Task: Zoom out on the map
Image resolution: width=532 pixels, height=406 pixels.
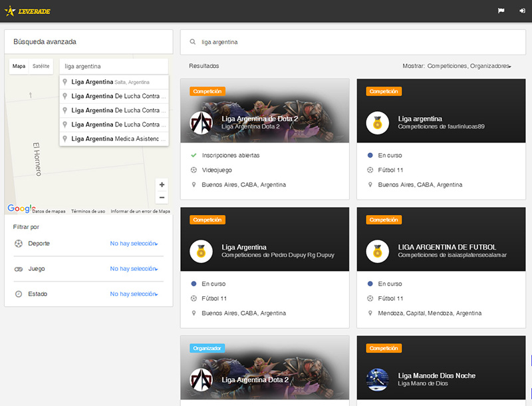Action: 162,198
